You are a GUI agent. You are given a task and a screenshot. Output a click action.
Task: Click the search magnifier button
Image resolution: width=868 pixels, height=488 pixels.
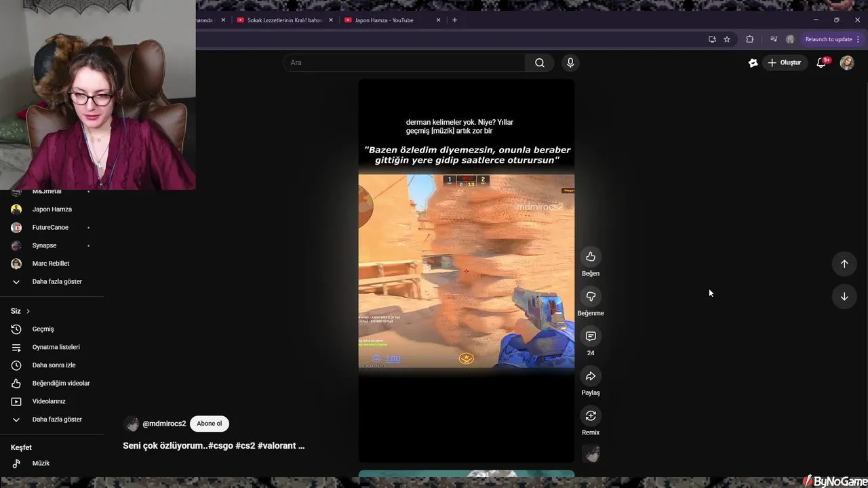pos(540,62)
